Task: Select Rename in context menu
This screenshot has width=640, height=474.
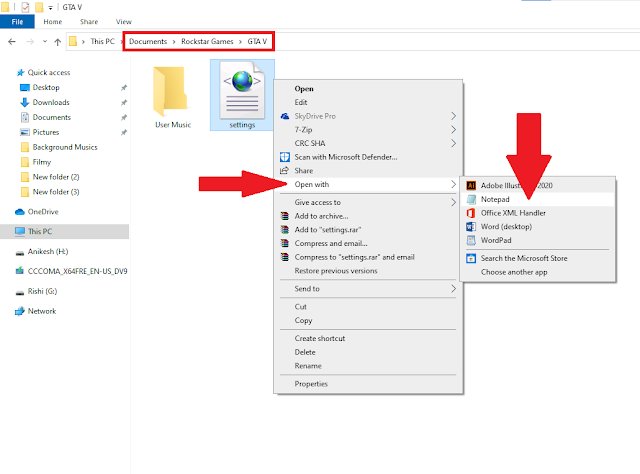Action: [x=368, y=366]
